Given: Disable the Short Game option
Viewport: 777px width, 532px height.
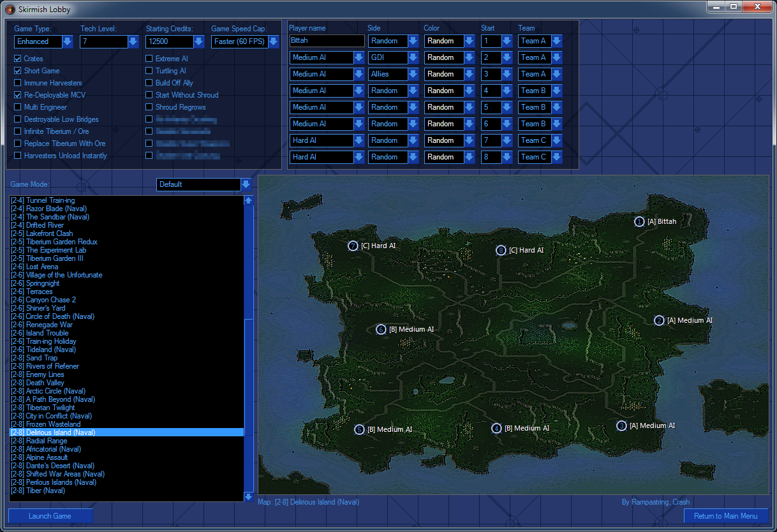Looking at the screenshot, I should point(18,71).
